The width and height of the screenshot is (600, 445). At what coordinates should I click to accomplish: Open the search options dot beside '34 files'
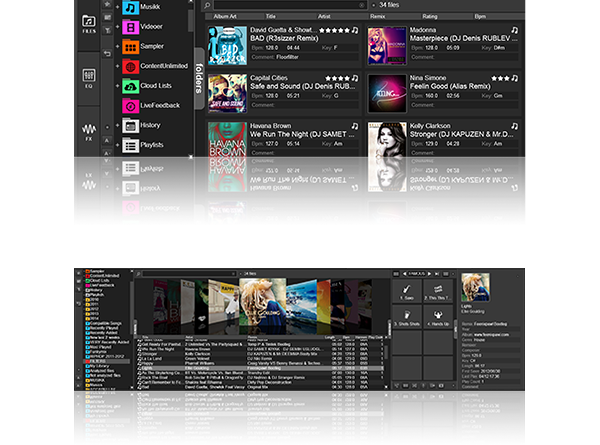point(374,5)
